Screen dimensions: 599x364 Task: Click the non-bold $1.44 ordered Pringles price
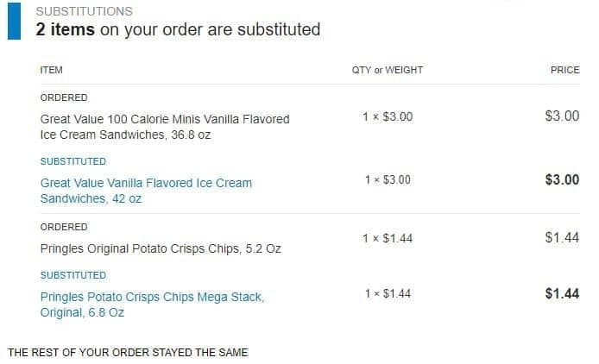(x=562, y=238)
